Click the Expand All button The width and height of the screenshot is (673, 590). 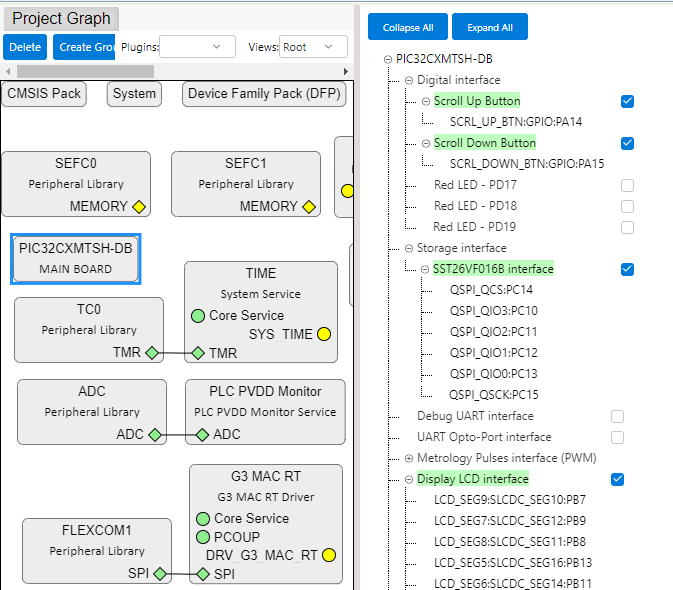(489, 27)
